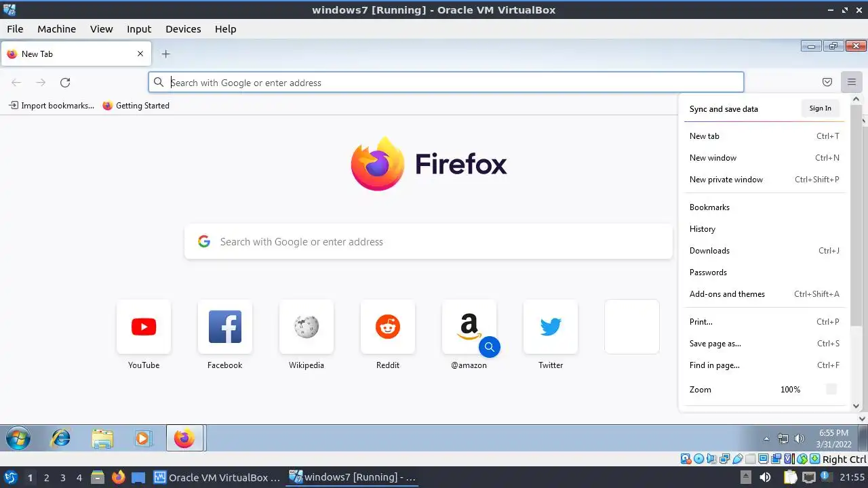Choose Print... in Firefox menu

[x=764, y=322]
